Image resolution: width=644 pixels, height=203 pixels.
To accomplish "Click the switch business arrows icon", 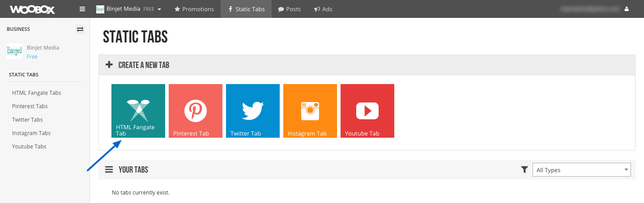I will tap(80, 29).
